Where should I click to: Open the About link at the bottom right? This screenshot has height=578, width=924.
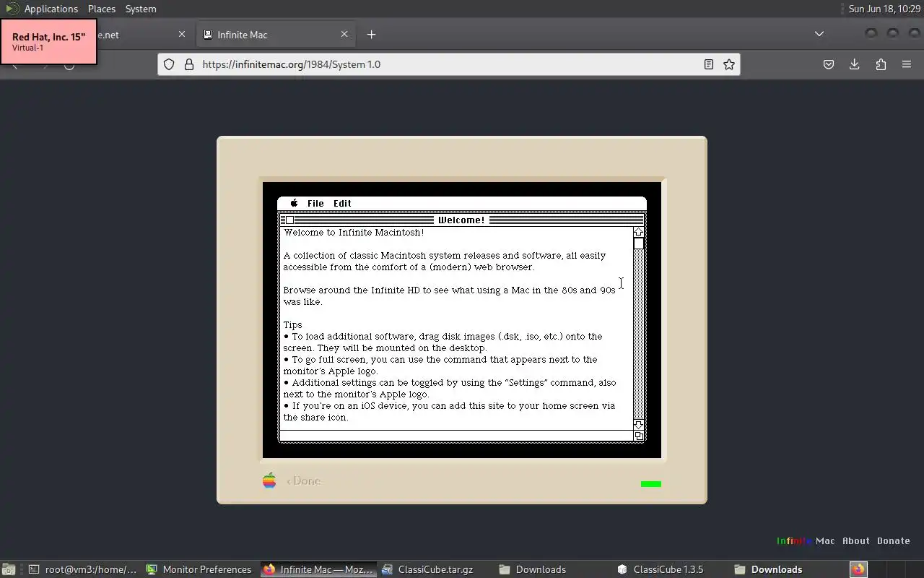856,540
